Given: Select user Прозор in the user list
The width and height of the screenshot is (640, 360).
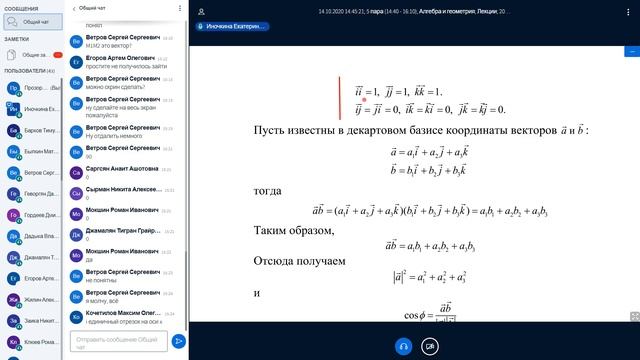Looking at the screenshot, I should tap(33, 88).
